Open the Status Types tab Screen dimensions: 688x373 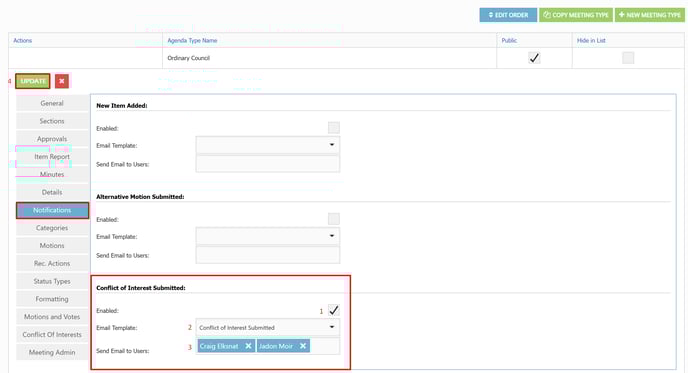click(52, 281)
